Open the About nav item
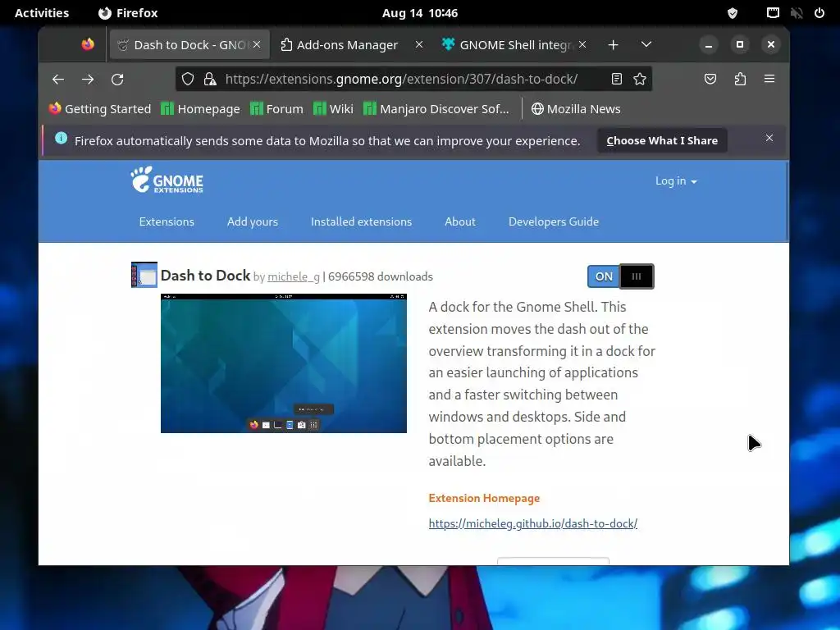Image resolution: width=840 pixels, height=630 pixels. tap(459, 221)
